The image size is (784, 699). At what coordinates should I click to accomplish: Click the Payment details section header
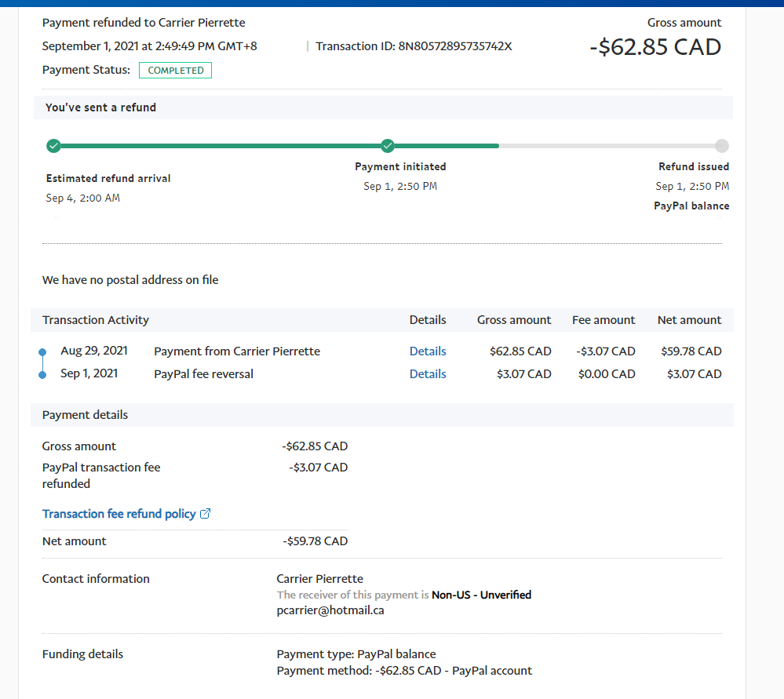click(85, 415)
